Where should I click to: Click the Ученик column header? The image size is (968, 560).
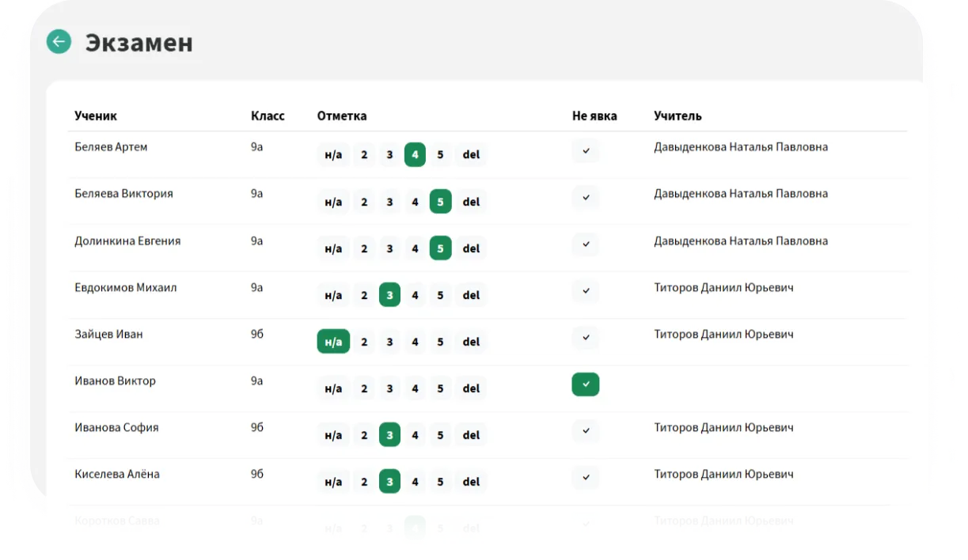96,116
